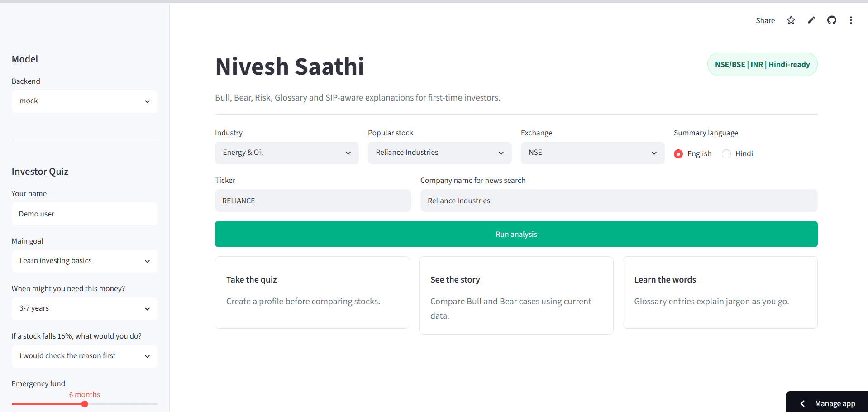Click Share in the top toolbar

pyautogui.click(x=765, y=20)
